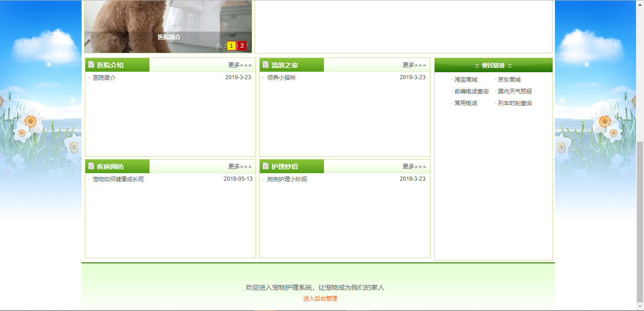
Task: Open 更多>>> in the 护理妙招 section
Action: [x=414, y=167]
